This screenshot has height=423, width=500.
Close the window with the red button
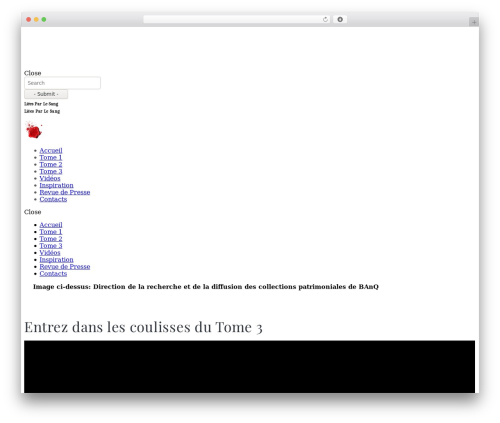click(x=29, y=19)
